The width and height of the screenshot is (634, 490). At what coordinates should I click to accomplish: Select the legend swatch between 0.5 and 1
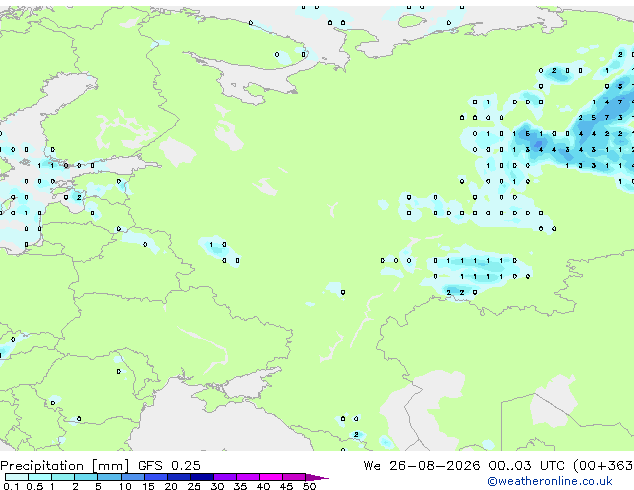[x=40, y=477]
